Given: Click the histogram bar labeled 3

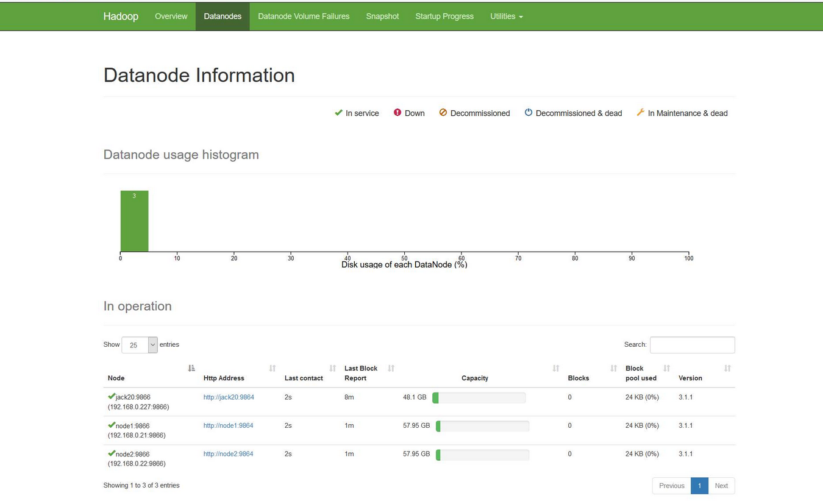Looking at the screenshot, I should [x=134, y=221].
